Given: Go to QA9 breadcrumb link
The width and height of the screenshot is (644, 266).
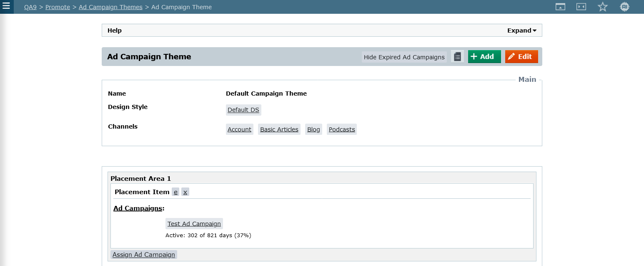Looking at the screenshot, I should click(x=30, y=7).
